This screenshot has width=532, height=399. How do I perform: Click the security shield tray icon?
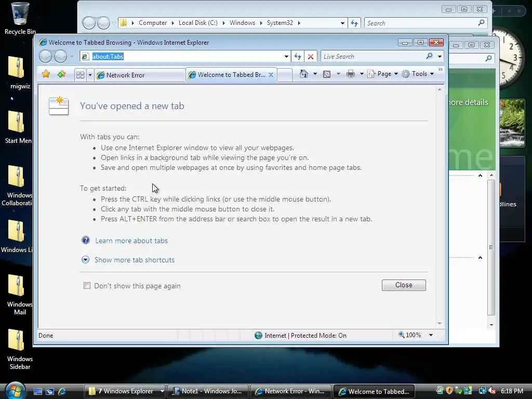tap(449, 391)
